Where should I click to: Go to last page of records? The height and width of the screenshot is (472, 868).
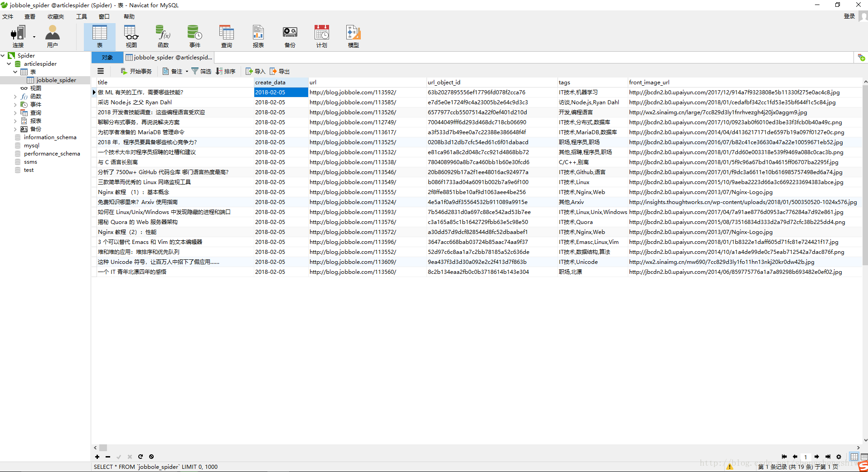(x=828, y=457)
